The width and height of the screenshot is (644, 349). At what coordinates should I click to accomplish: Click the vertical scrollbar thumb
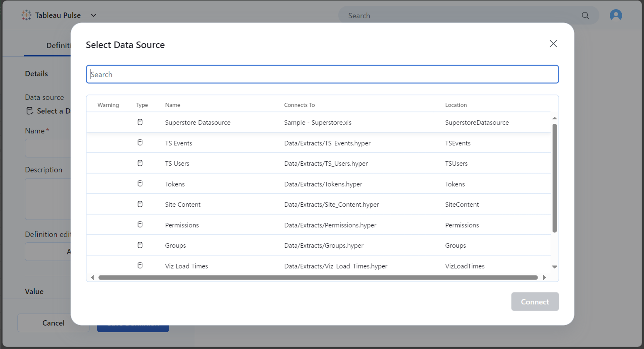coord(554,178)
